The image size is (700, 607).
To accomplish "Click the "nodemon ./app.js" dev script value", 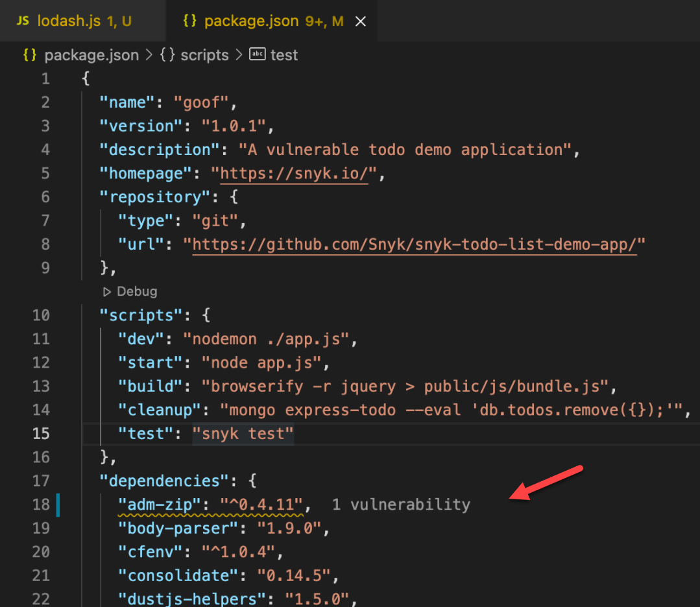I will click(x=266, y=339).
